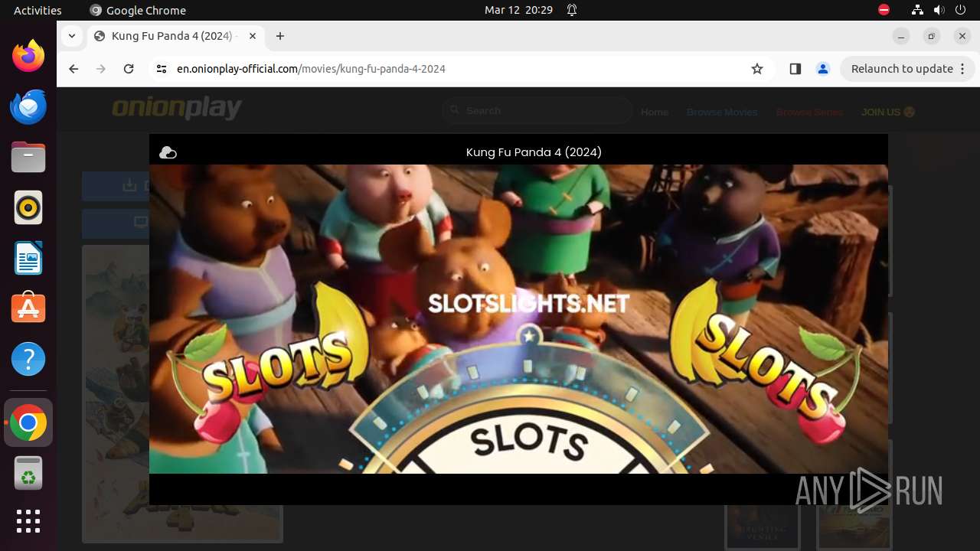Reload the current page

(x=129, y=69)
